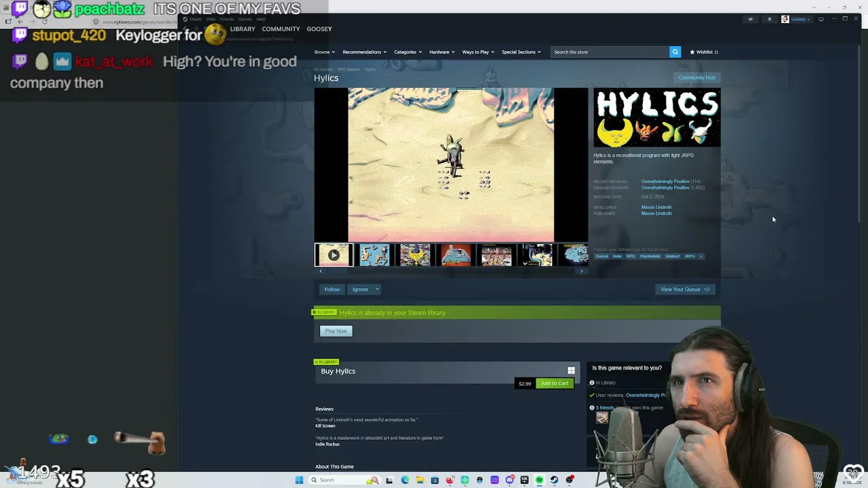This screenshot has height=488, width=868.
Task: Open recent reviews Overwhelmingly Positive link
Action: click(665, 182)
